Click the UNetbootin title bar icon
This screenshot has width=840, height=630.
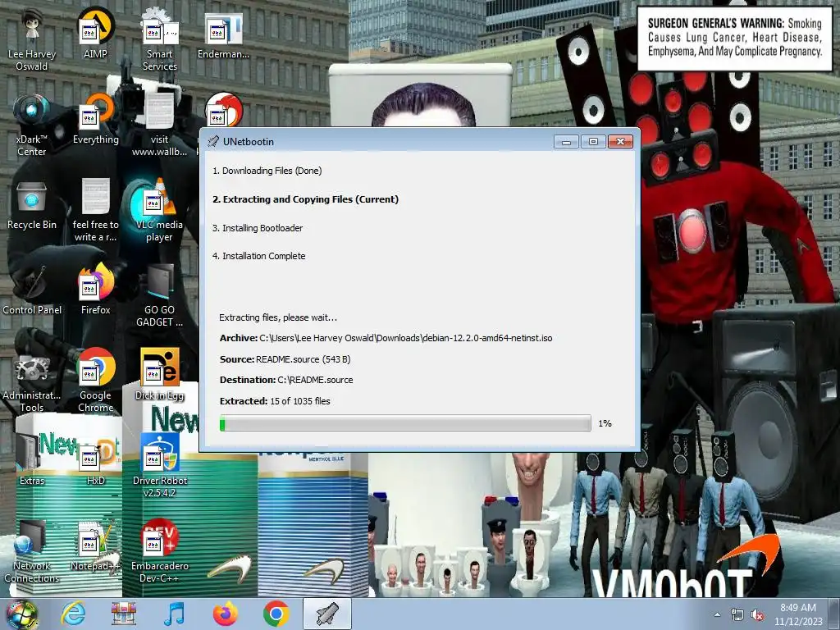213,141
